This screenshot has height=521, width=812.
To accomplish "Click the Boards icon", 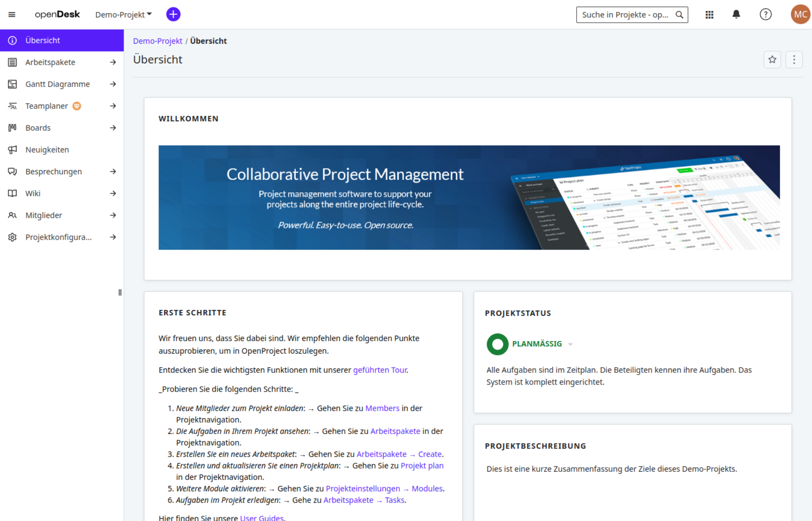I will click(12, 128).
